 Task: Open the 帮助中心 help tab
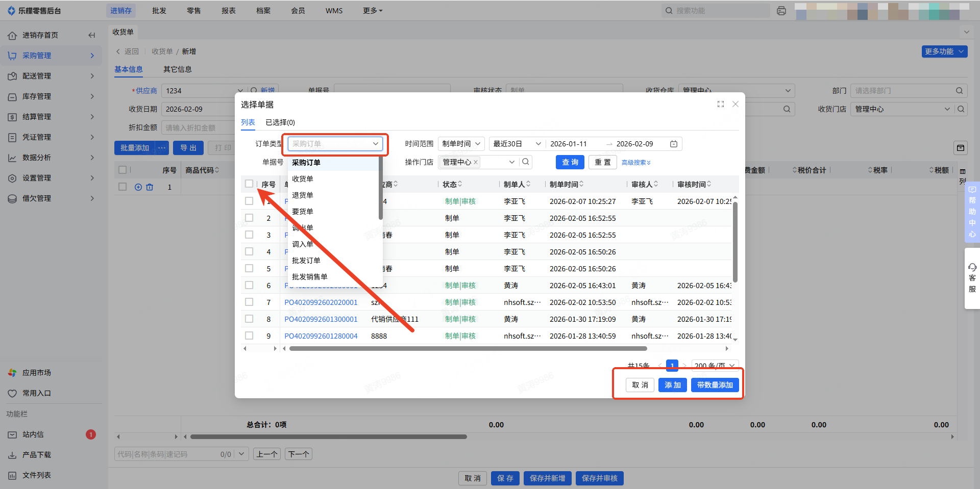[972, 212]
